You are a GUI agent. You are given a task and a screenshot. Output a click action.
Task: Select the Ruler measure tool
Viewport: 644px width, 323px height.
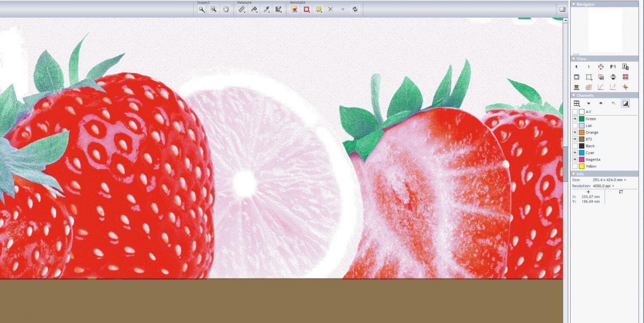click(x=242, y=9)
